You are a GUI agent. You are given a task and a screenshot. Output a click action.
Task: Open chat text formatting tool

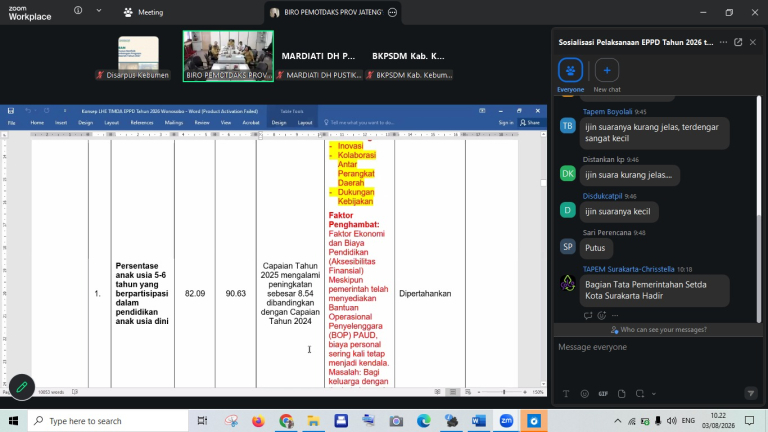(x=566, y=394)
